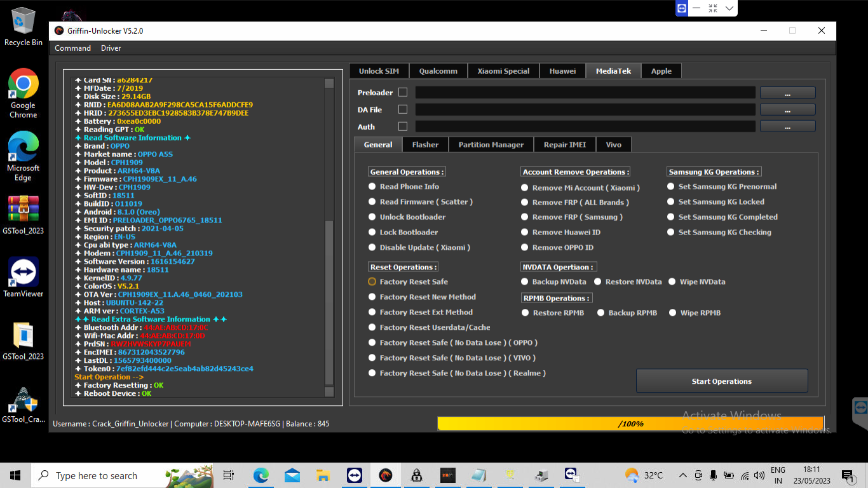Open the TeamViewer remote session taskbar icon
The height and width of the screenshot is (488, 868).
click(x=571, y=475)
